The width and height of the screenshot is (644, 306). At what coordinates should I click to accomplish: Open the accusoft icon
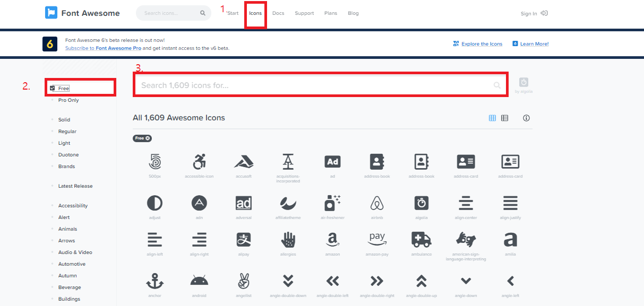[244, 162]
